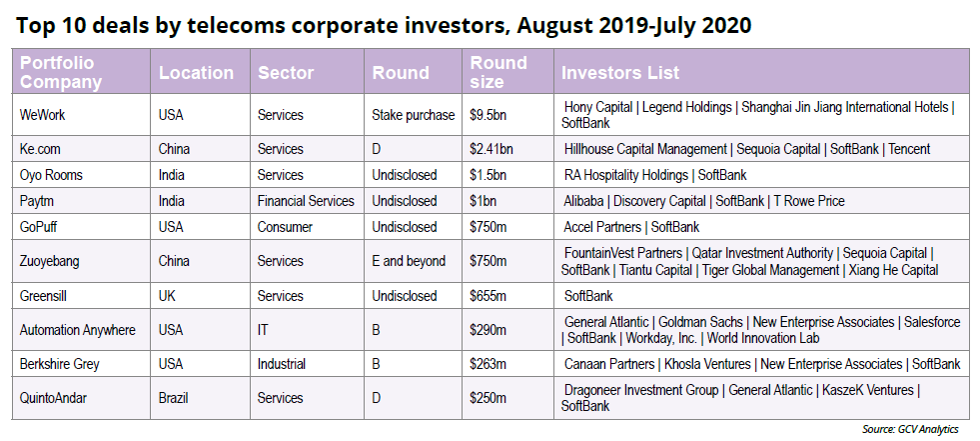
Task: Select the Round size column header
Action: (x=497, y=72)
